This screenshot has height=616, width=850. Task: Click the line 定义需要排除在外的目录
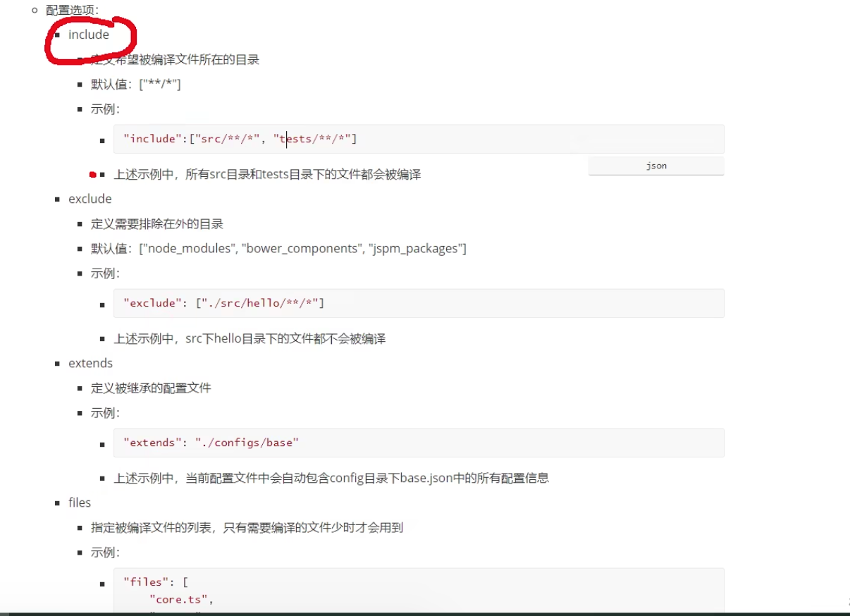[157, 224]
